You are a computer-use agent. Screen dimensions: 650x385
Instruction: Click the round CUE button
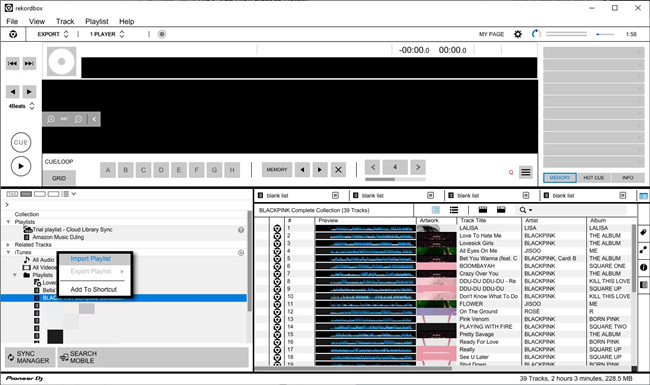point(21,142)
